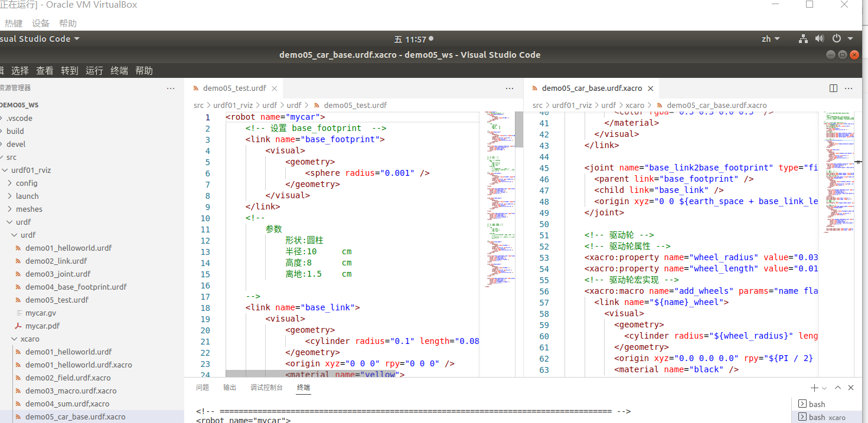Click urdf01_rviz in left editor breadcrumb
This screenshot has width=868, height=423.
pos(233,105)
